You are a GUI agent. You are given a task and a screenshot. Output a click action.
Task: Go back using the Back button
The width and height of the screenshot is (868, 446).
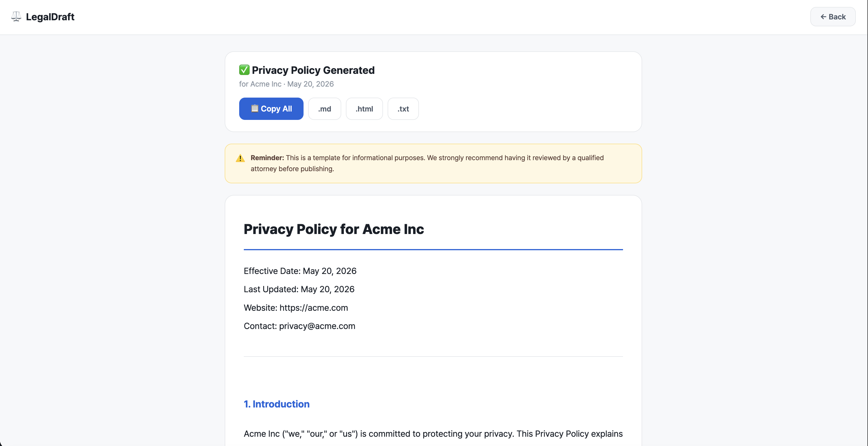coord(833,17)
